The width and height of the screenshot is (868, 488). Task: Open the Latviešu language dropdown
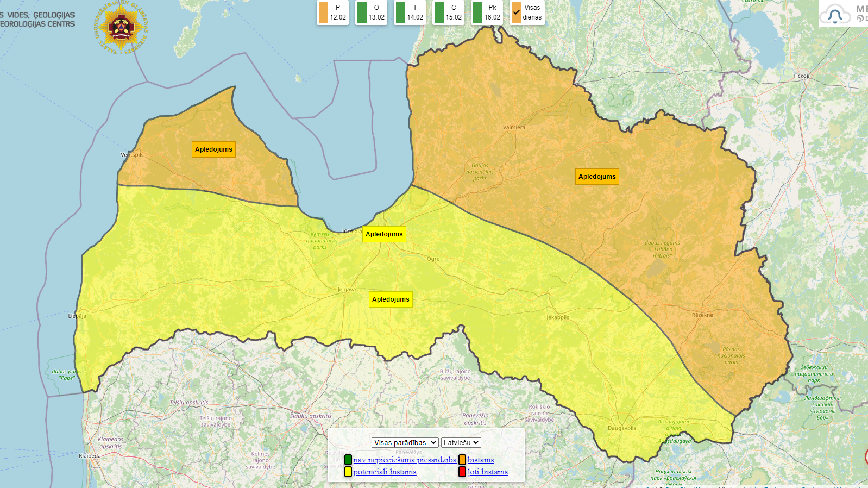pos(461,443)
